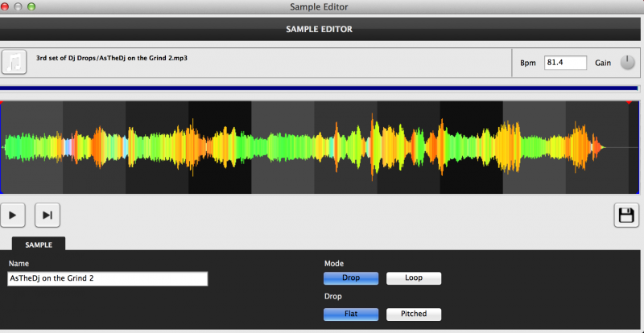The height and width of the screenshot is (333, 644).
Task: Click the blue progress bar above the waveform
Action: (x=320, y=88)
